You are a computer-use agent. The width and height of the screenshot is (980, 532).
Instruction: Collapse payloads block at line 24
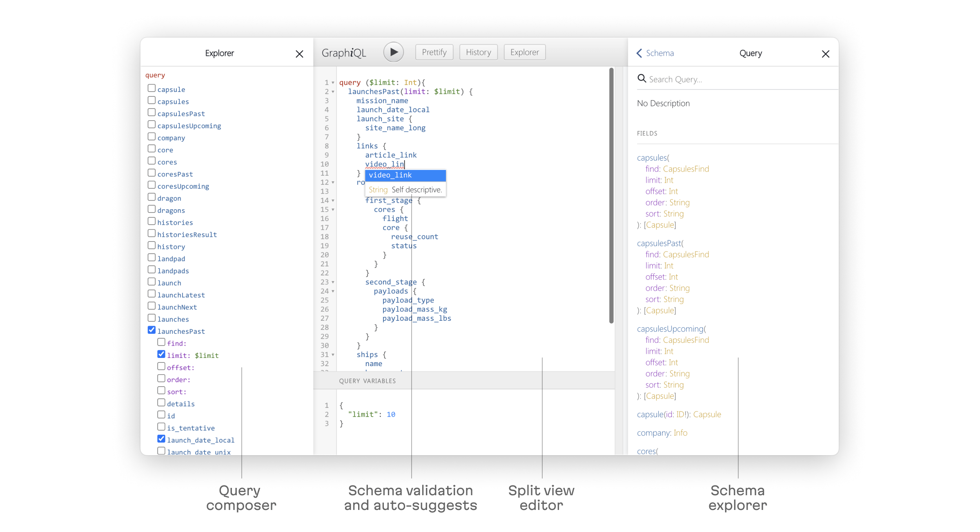[333, 291]
